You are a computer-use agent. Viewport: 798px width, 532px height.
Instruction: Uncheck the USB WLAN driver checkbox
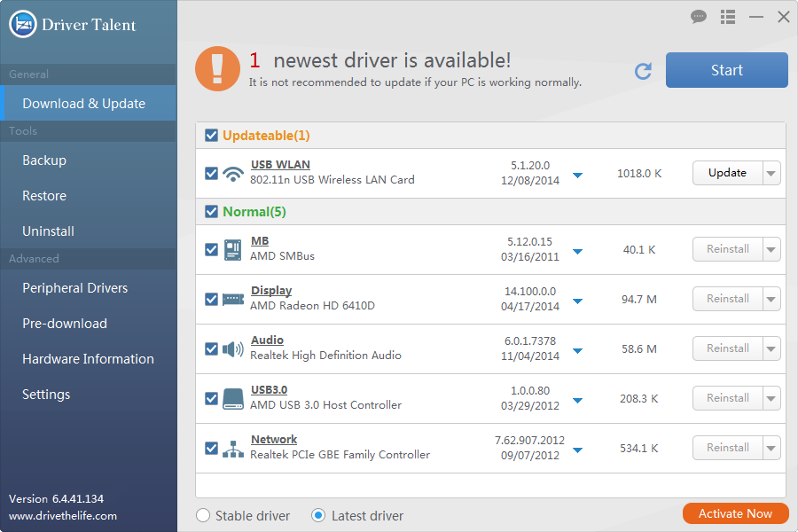211,174
